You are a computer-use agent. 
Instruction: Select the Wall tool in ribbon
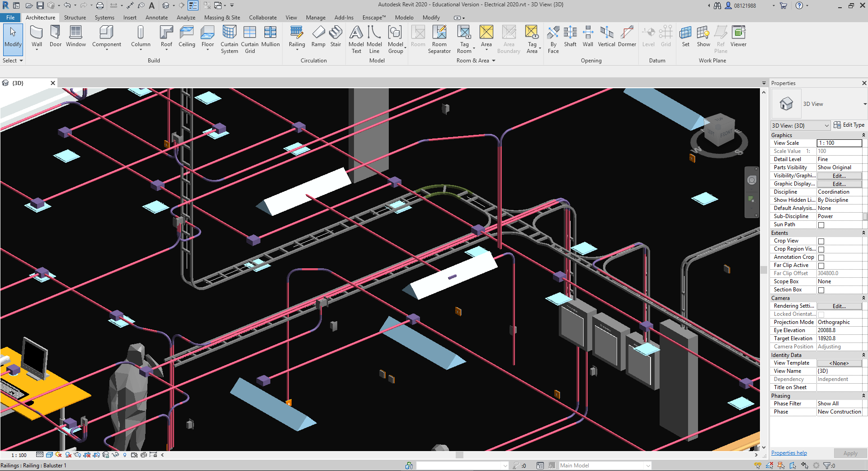coord(37,36)
